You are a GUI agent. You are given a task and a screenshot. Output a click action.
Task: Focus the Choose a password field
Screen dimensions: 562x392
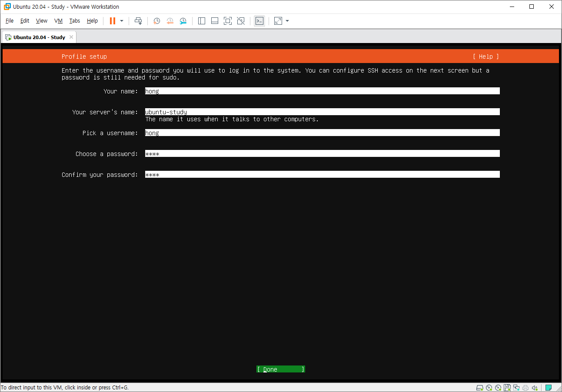click(323, 154)
